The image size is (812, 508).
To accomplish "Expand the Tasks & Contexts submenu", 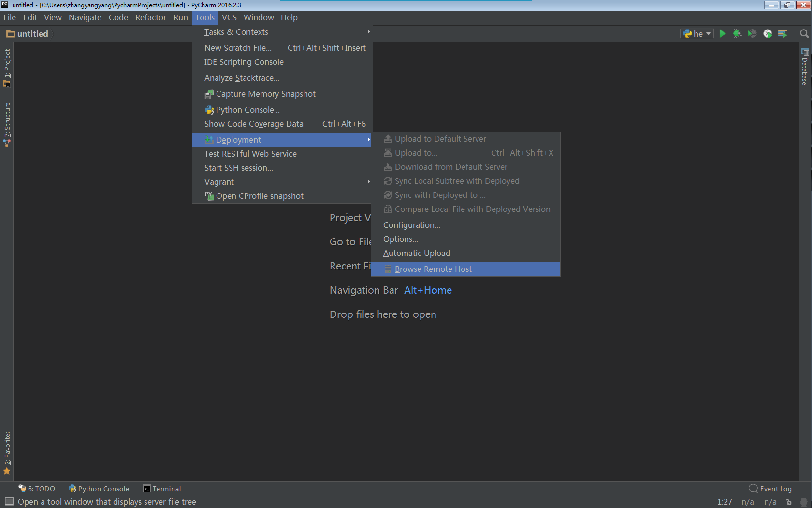I will coord(282,32).
